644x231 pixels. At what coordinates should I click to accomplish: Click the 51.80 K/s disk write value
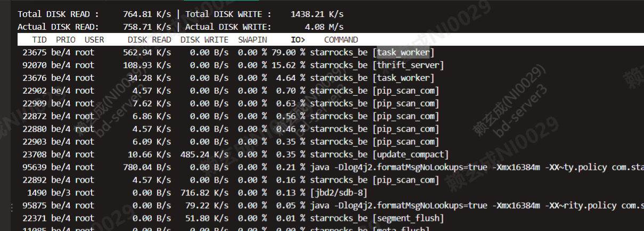click(207, 218)
